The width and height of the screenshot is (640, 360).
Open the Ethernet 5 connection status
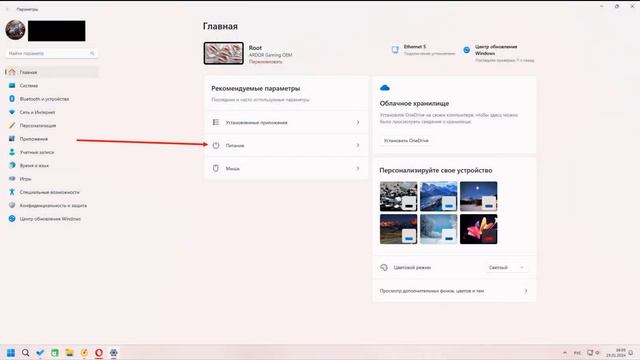[423, 50]
